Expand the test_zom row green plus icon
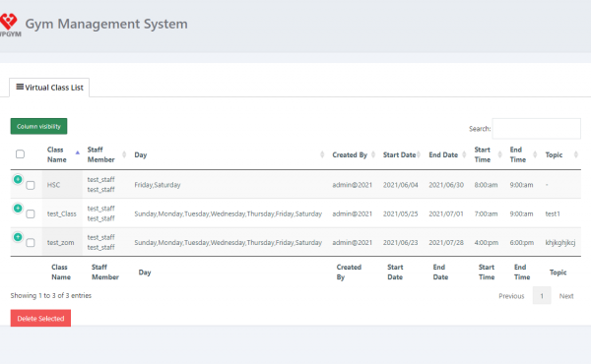 [18, 237]
